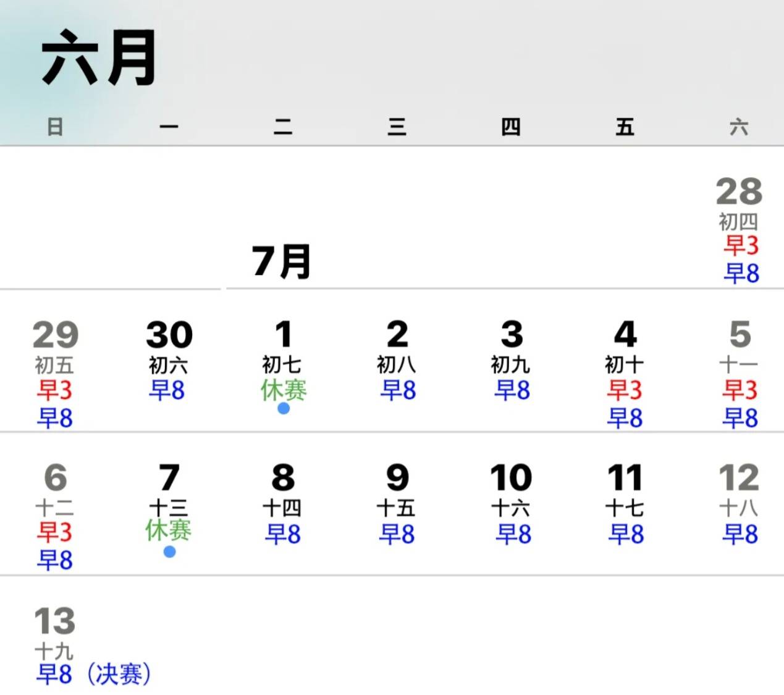784x695 pixels.
Task: Select date 8 showing 十四
Action: [x=283, y=478]
